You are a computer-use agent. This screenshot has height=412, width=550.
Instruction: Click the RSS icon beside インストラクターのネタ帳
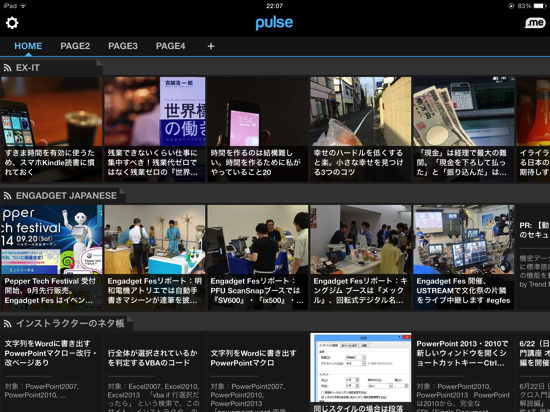pyautogui.click(x=7, y=323)
